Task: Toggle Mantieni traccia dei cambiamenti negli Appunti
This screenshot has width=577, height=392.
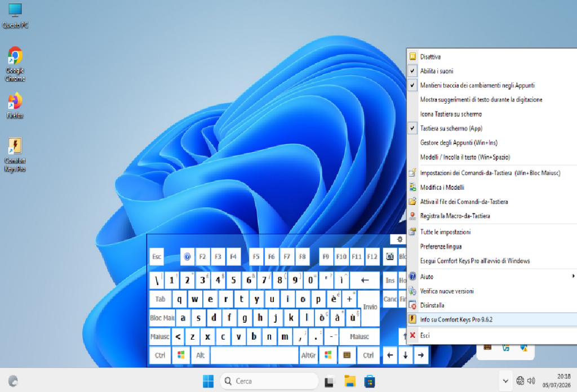Action: pyautogui.click(x=492, y=85)
